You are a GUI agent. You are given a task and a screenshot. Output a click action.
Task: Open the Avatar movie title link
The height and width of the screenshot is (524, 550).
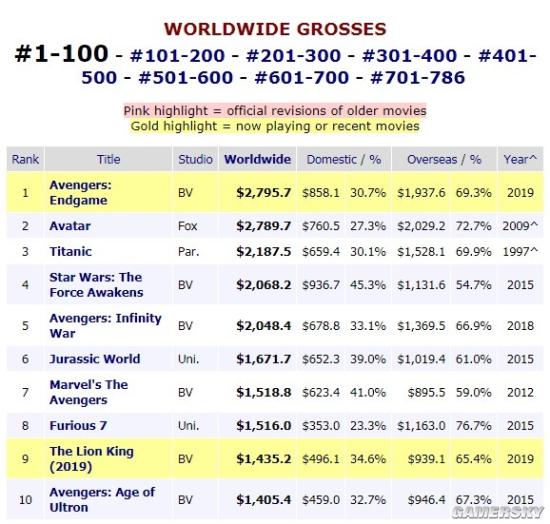point(70,226)
